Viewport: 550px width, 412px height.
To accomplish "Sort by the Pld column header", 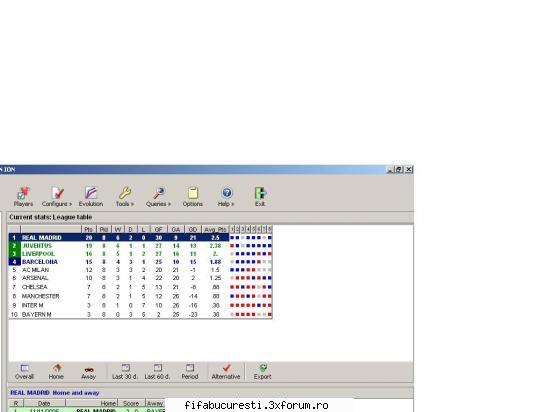I will 103,229.
